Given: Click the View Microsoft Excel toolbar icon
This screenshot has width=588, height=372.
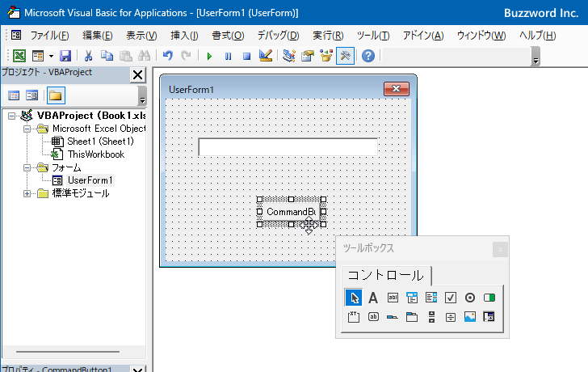Looking at the screenshot, I should [19, 56].
